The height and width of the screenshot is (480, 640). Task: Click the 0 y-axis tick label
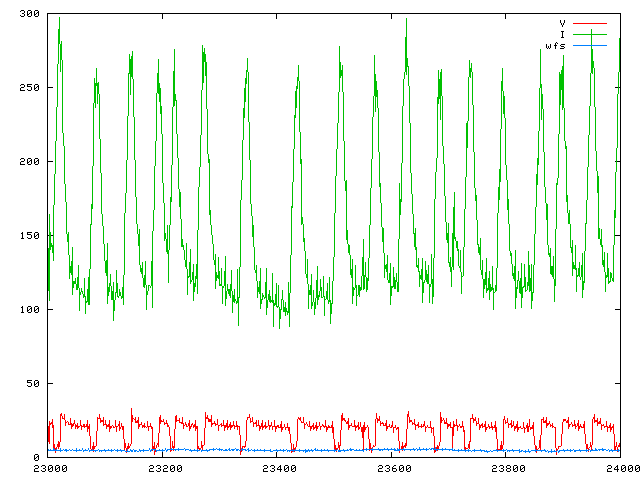point(35,457)
